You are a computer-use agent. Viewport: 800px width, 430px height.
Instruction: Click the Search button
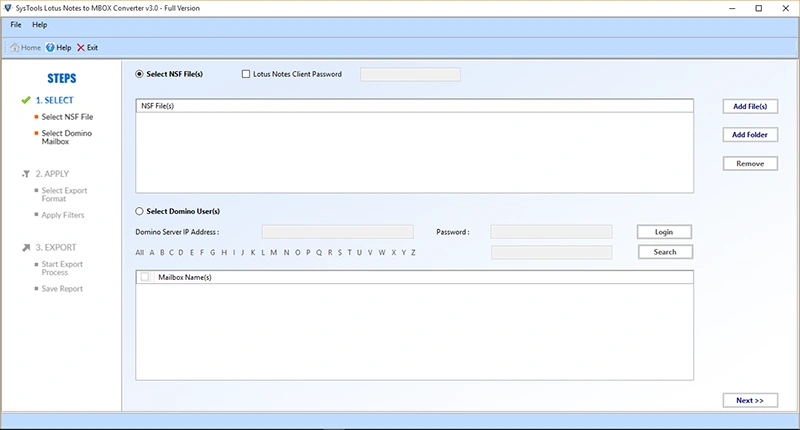[x=665, y=252]
